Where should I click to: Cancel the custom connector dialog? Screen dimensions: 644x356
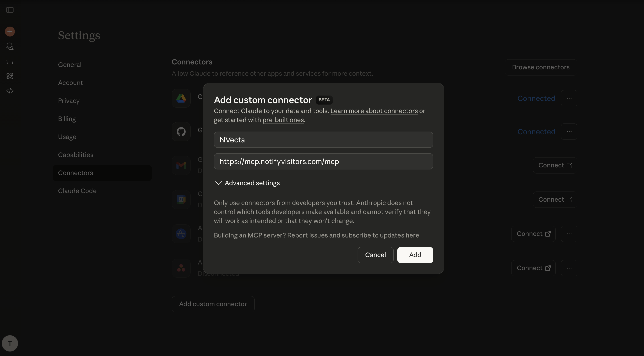375,255
